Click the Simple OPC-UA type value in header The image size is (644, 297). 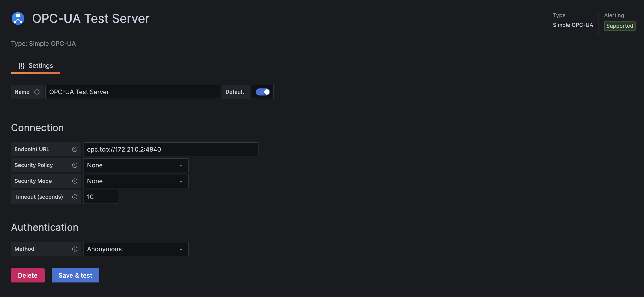pos(573,25)
